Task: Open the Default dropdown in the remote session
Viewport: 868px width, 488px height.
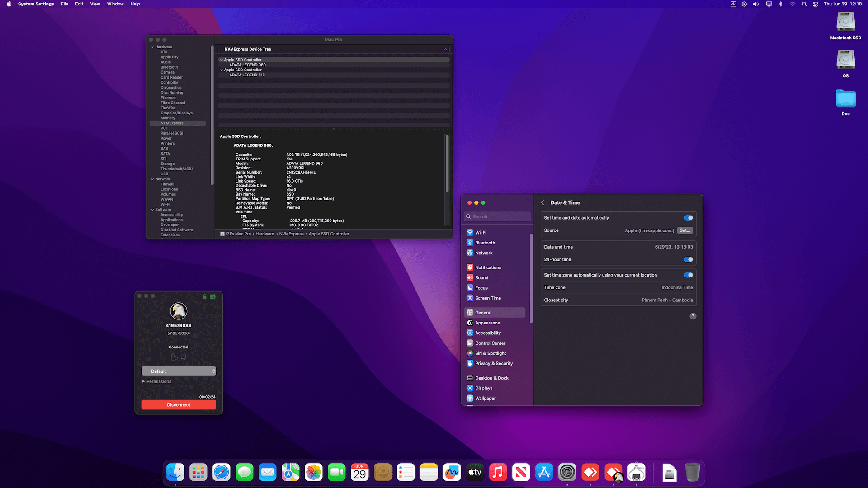Action: point(179,371)
